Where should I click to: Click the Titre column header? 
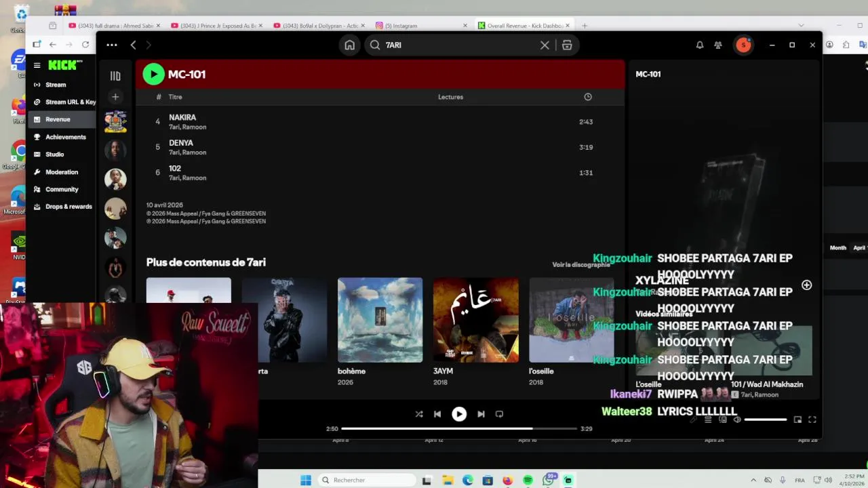pos(175,97)
